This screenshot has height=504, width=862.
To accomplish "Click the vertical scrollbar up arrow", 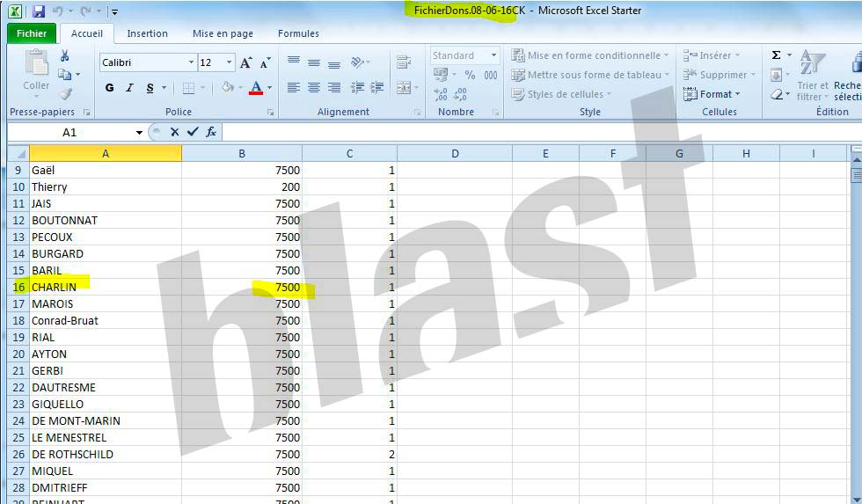I will click(x=856, y=159).
